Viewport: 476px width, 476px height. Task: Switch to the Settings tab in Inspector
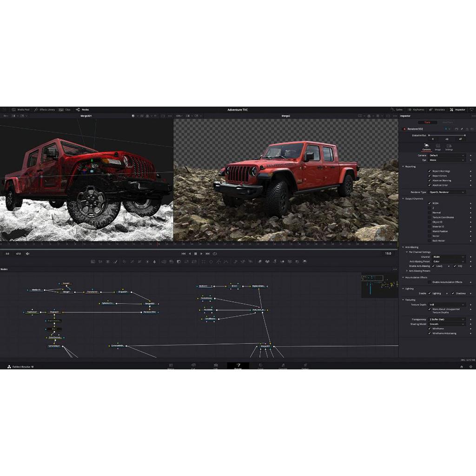coord(449,147)
